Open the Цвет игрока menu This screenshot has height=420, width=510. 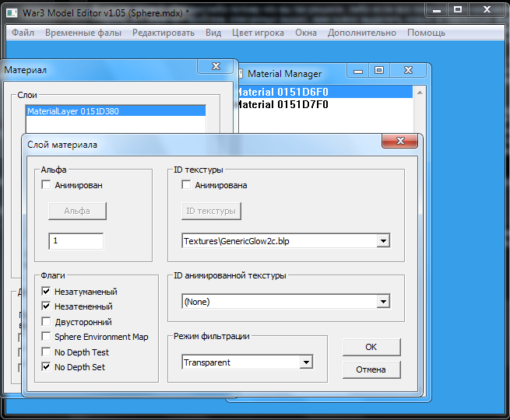point(258,33)
